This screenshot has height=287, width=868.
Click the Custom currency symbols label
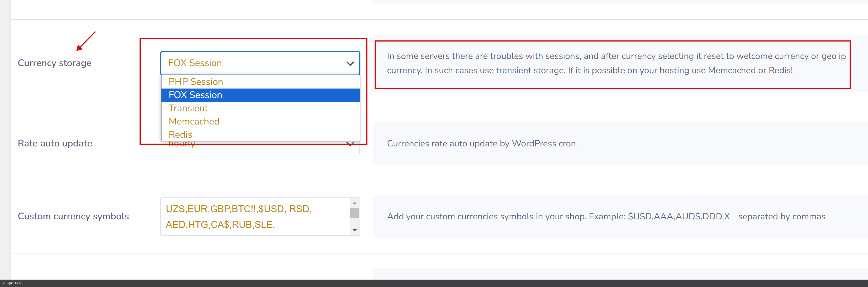point(73,216)
